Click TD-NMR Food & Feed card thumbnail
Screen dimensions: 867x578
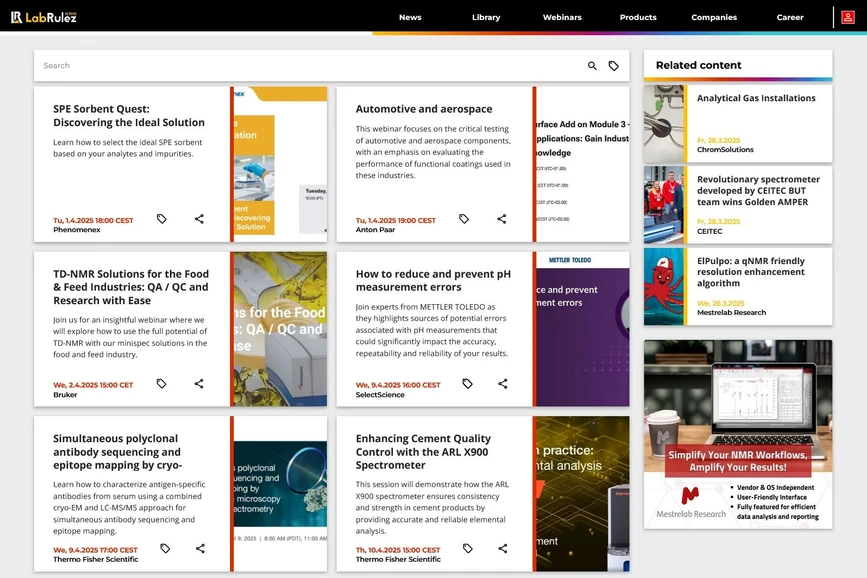pos(280,329)
